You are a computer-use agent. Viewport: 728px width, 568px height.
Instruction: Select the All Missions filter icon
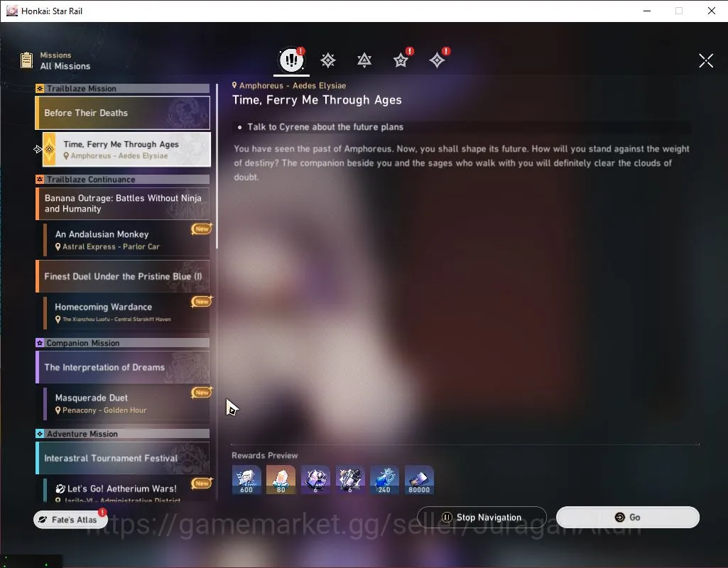point(292,60)
